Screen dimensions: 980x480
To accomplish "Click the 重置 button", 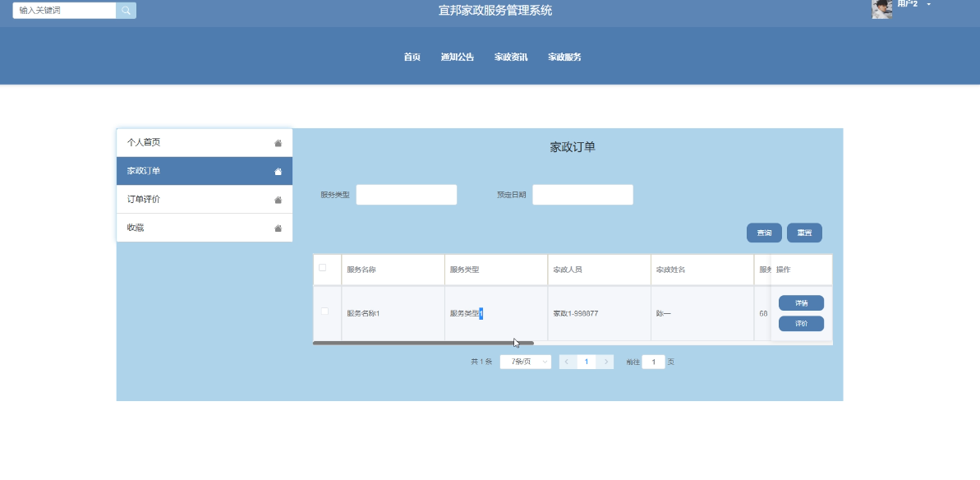I will click(804, 233).
